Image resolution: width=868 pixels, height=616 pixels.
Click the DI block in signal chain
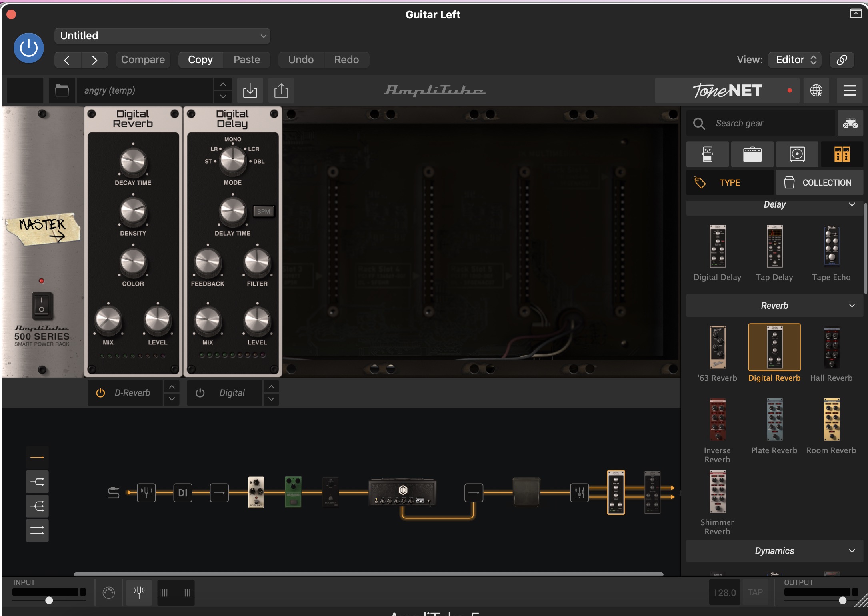[183, 492]
